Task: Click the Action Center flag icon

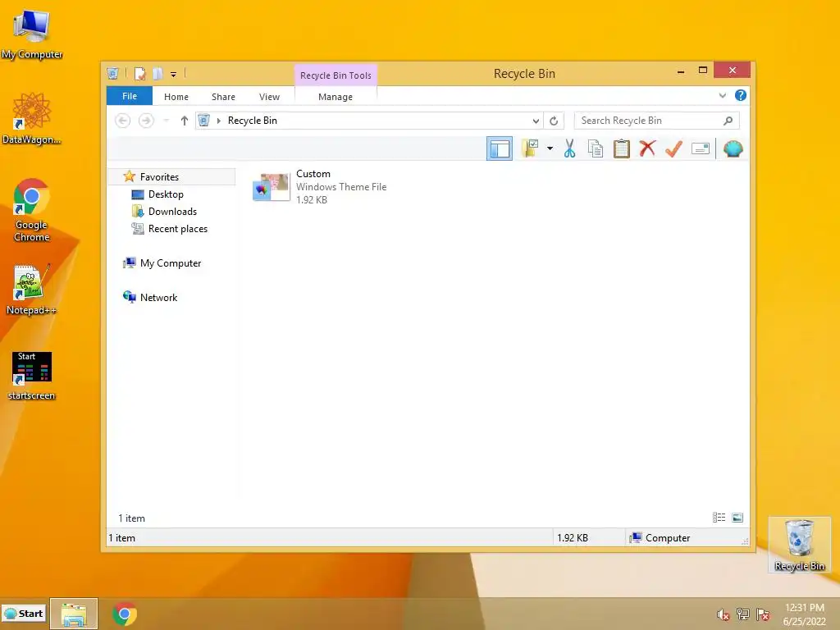Action: [x=763, y=614]
